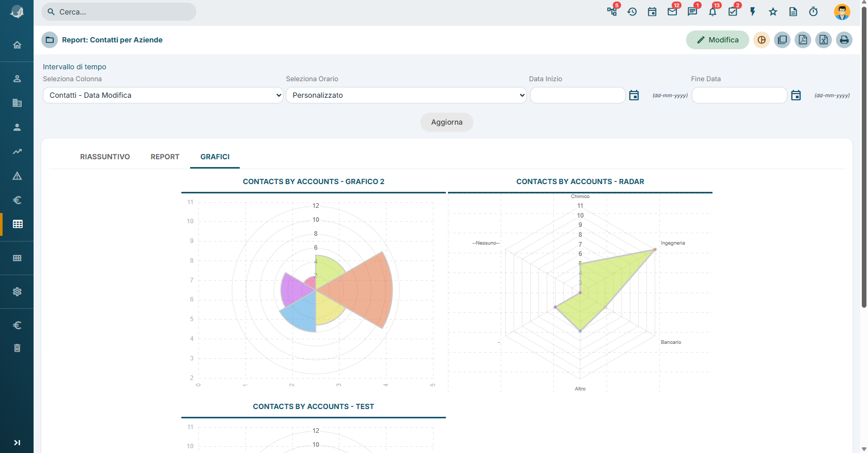Open the email icon with 12 badge

[x=672, y=11]
